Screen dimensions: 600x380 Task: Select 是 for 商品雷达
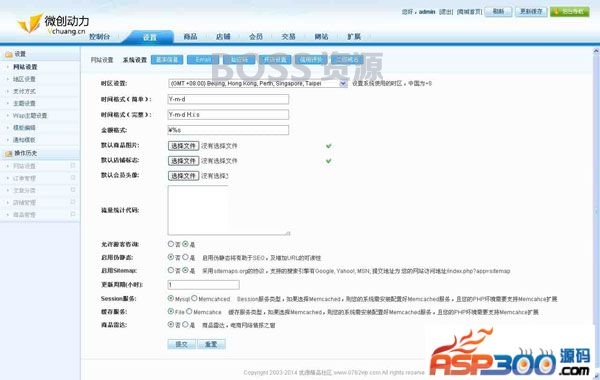[185, 325]
